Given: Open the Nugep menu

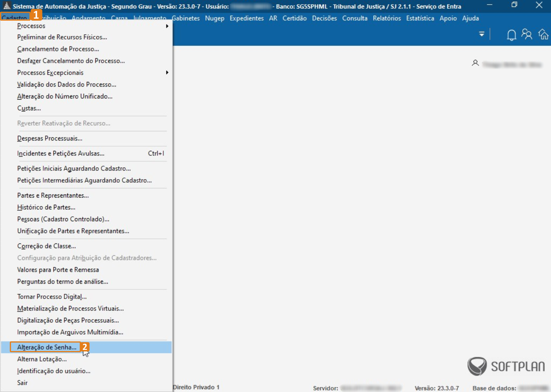Looking at the screenshot, I should pos(215,18).
